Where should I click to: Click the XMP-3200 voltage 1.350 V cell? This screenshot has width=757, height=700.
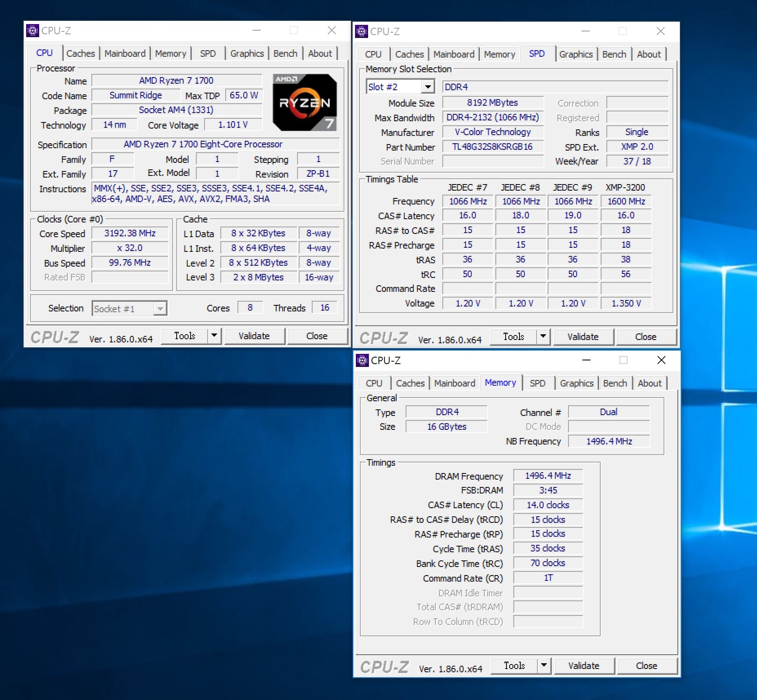[x=626, y=303]
